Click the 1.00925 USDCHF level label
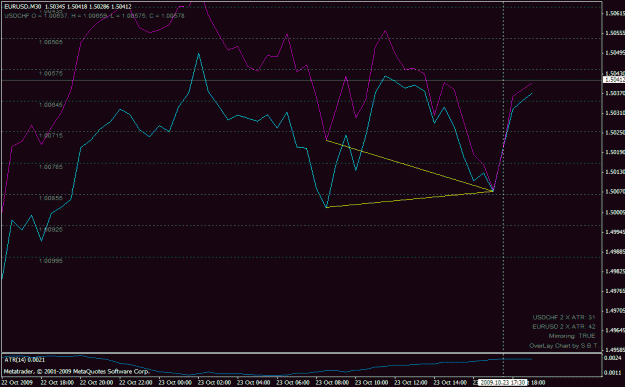 (x=51, y=230)
